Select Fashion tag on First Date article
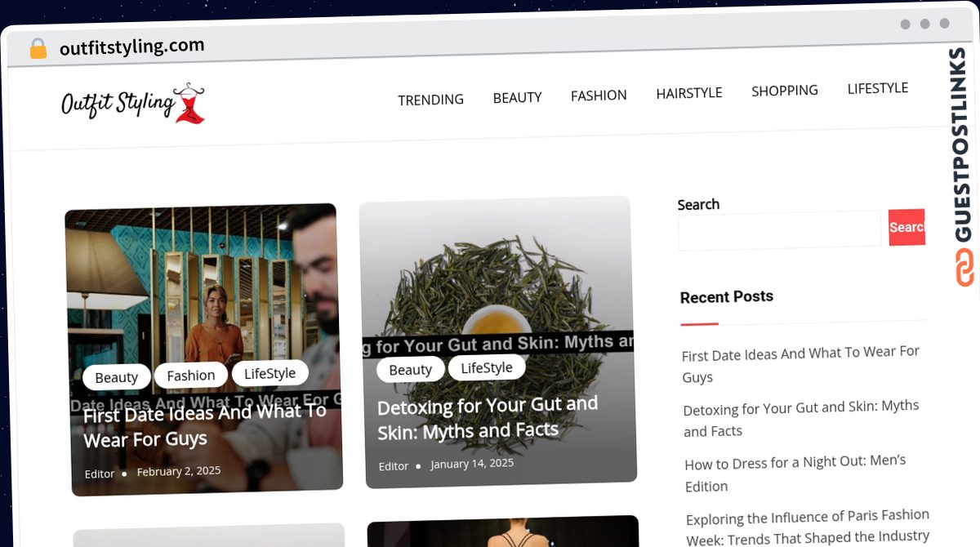Viewport: 980px width, 547px height. coord(191,376)
